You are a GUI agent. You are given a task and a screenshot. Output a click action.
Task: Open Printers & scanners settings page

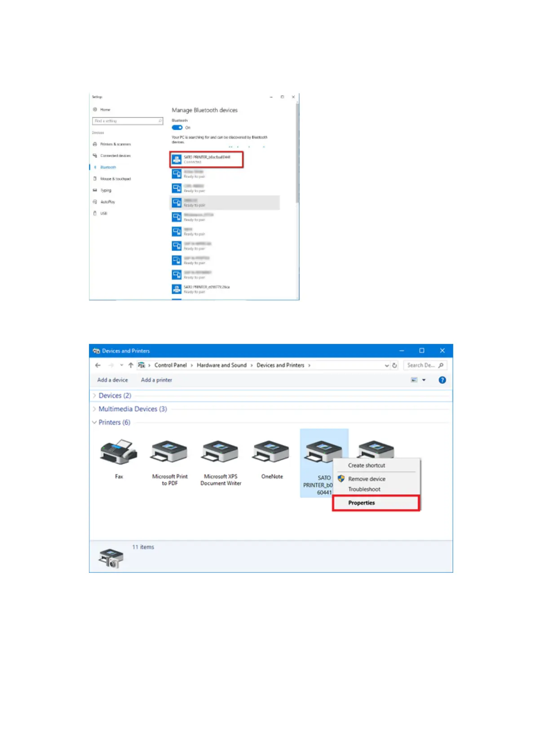click(x=112, y=144)
